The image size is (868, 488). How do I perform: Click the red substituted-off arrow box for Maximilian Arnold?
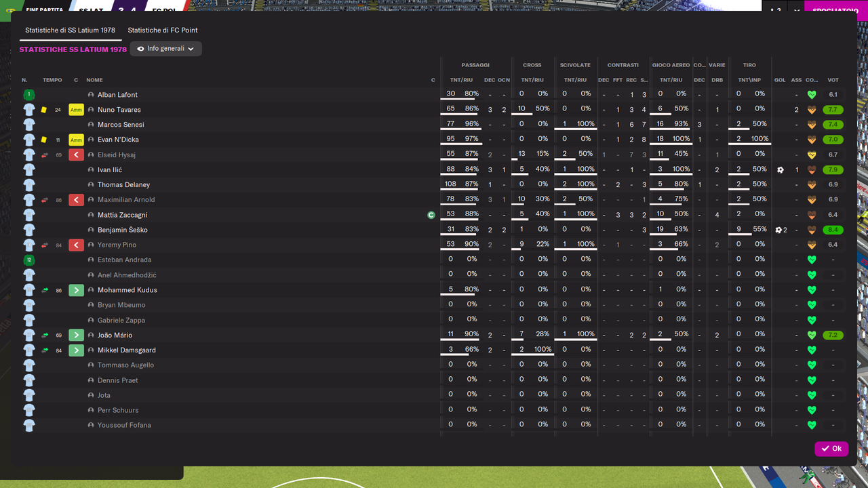point(76,200)
